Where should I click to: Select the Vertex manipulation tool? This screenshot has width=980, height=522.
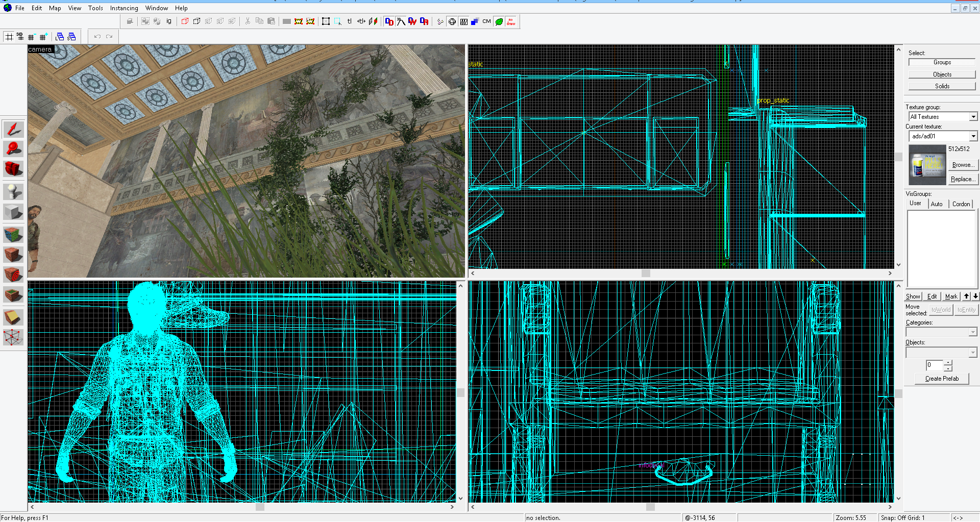pyautogui.click(x=13, y=337)
